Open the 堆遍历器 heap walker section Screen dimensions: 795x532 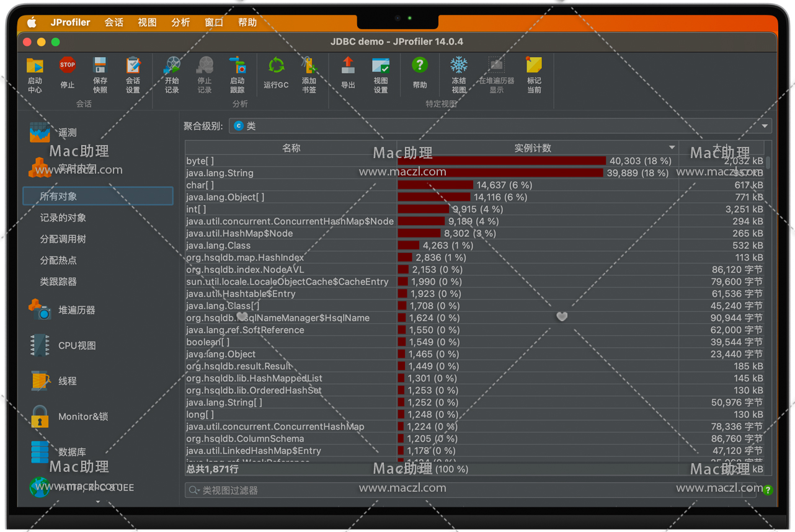(76, 310)
